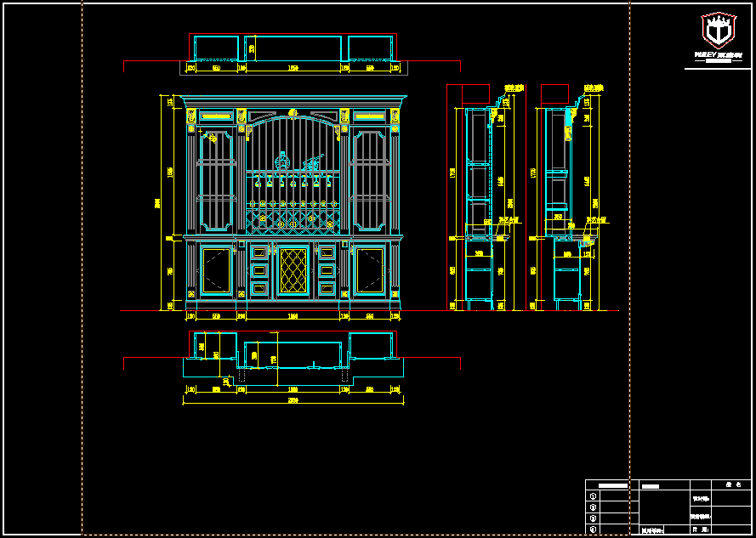Click the crowned shield company logo
Viewport: 756px width, 538px height.
[x=717, y=31]
